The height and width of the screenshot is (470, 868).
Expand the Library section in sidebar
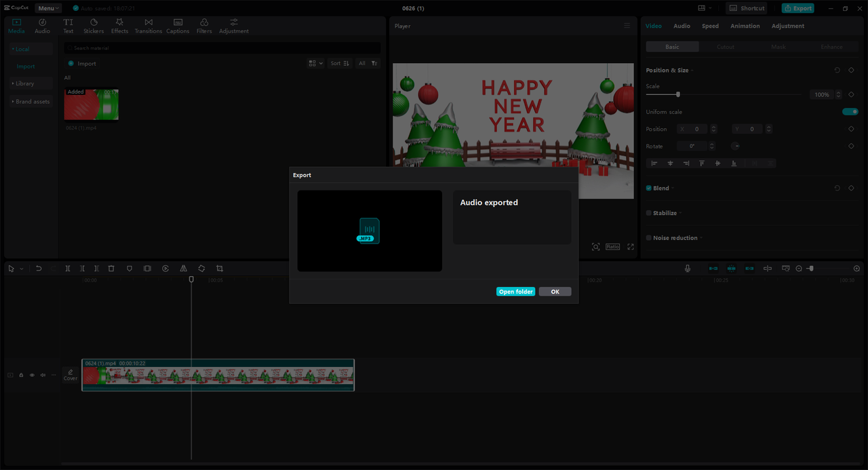click(x=31, y=83)
